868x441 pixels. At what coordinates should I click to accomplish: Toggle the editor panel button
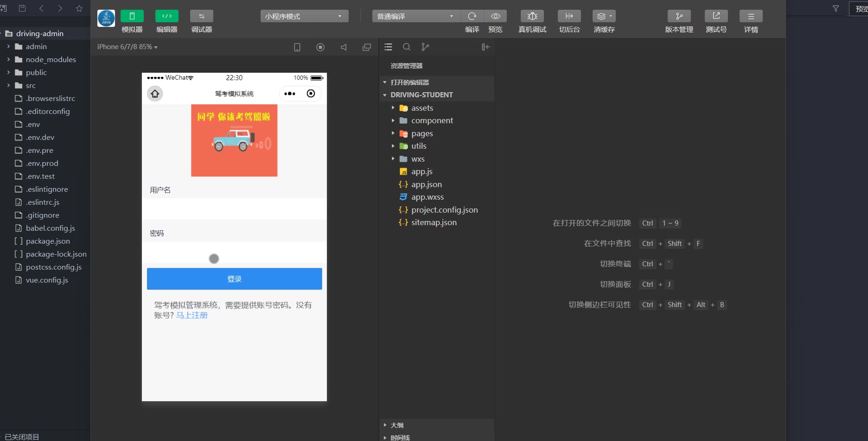(167, 16)
